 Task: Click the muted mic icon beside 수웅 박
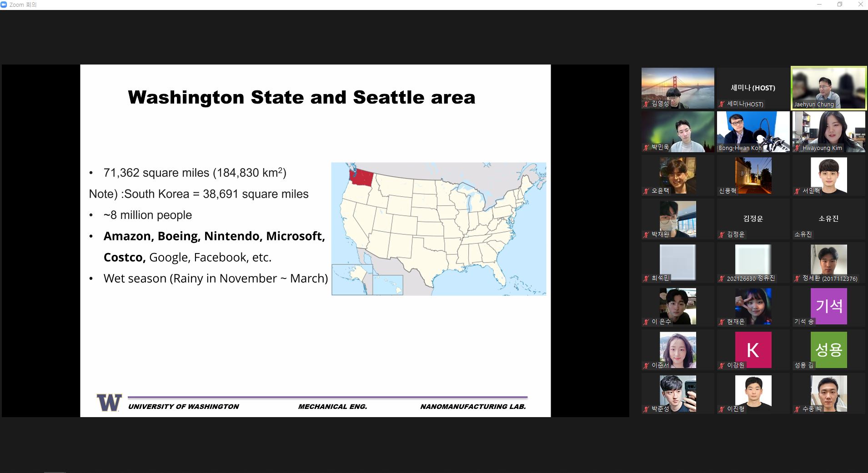[797, 409]
